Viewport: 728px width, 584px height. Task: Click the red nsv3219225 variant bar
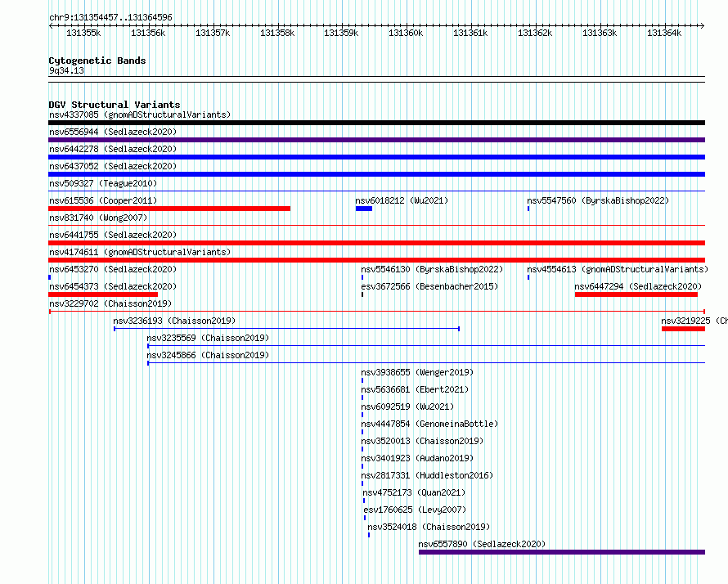(684, 329)
